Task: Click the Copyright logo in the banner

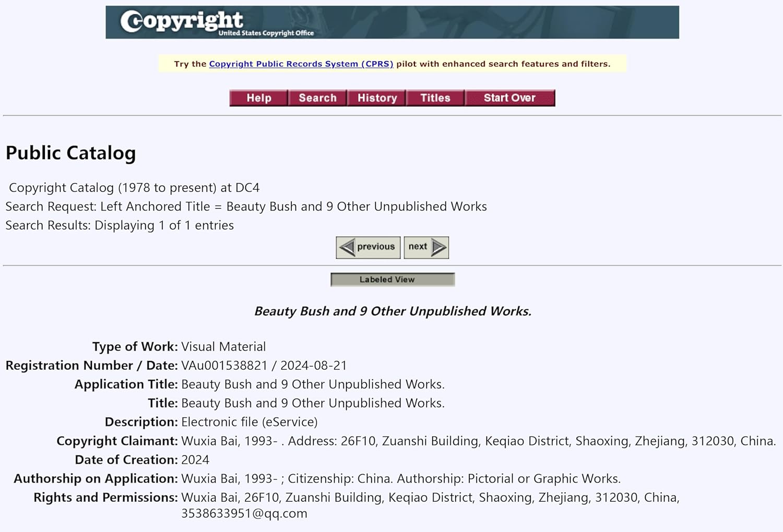Action: coord(181,21)
